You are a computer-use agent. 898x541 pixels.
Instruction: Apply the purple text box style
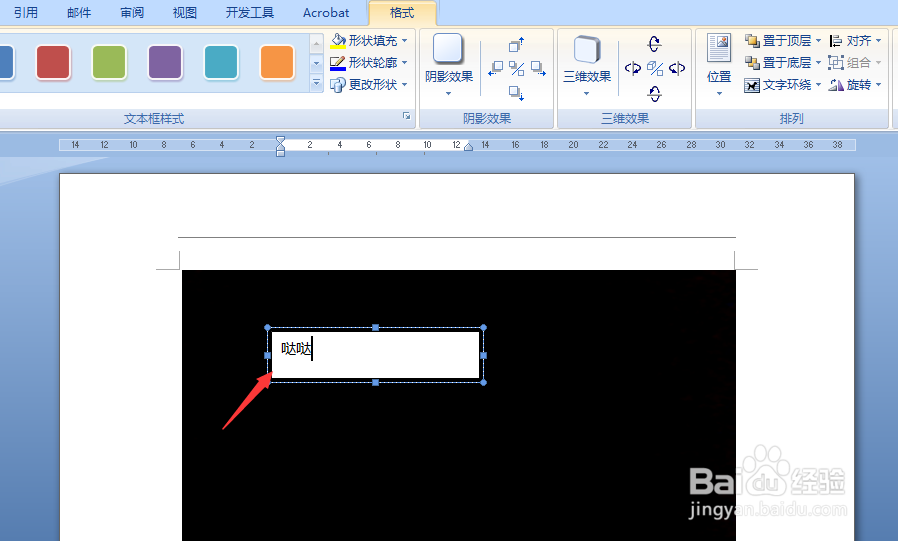(x=165, y=62)
